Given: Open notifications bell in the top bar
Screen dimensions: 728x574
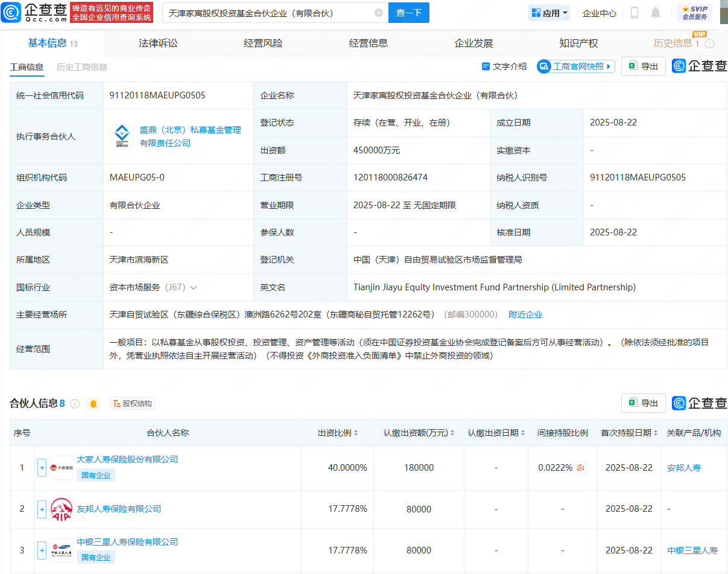Looking at the screenshot, I should [656, 13].
